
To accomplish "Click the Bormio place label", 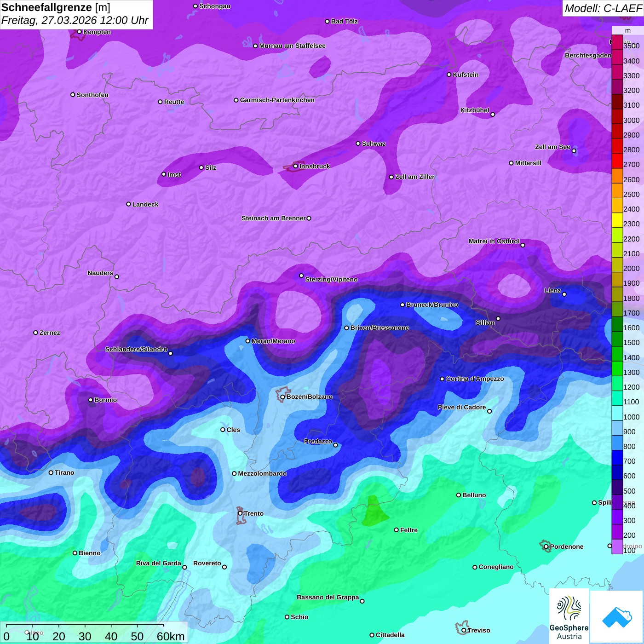I will pos(105,400).
